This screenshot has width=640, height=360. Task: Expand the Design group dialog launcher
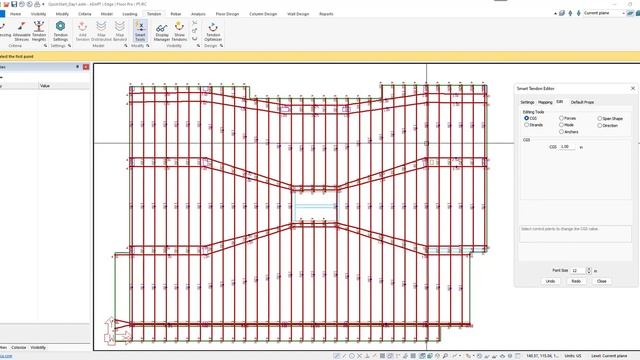pyautogui.click(x=221, y=46)
